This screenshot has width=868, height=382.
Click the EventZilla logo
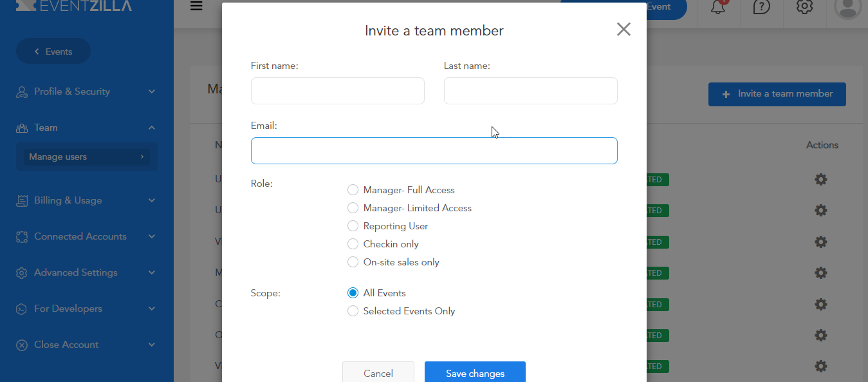(74, 6)
